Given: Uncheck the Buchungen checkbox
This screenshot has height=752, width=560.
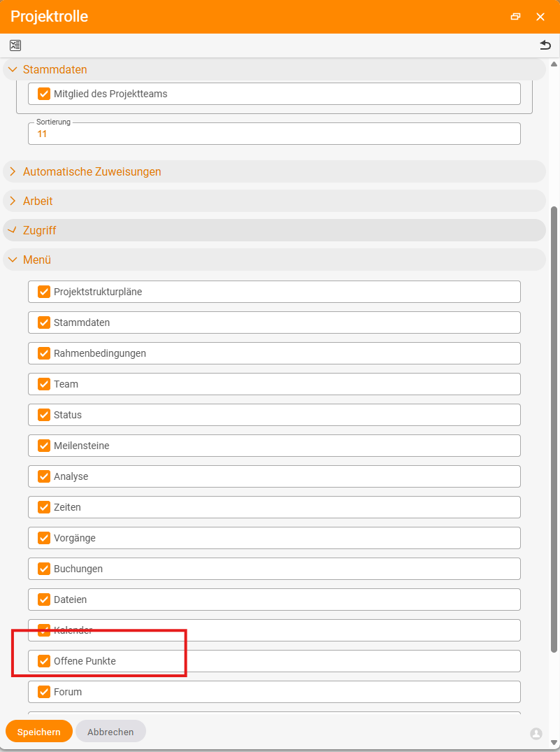Looking at the screenshot, I should (43, 568).
